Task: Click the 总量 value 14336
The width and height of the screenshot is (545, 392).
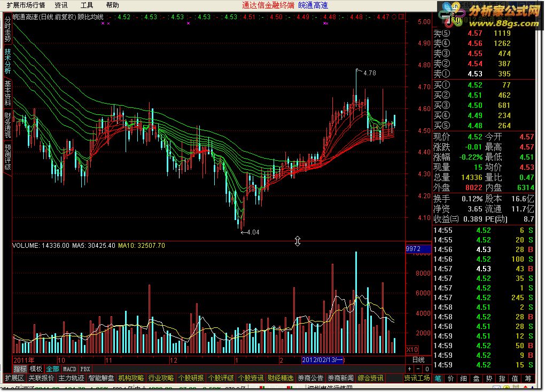Action: (x=472, y=178)
